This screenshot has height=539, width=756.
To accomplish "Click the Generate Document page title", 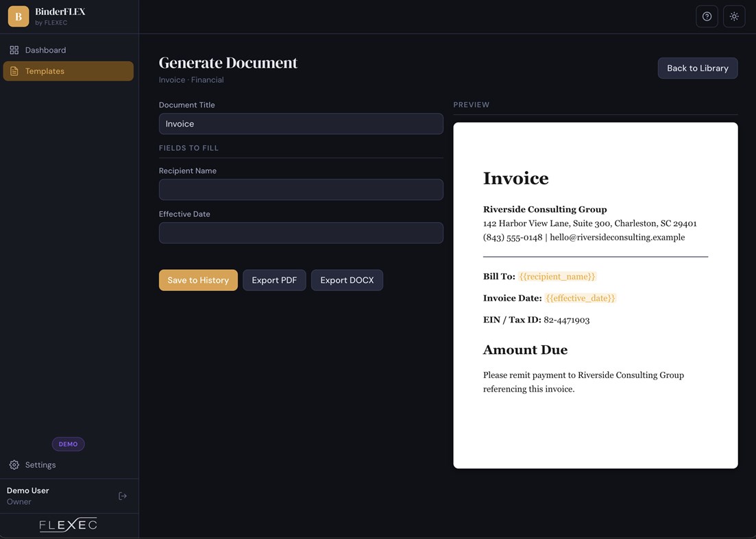I will 228,62.
